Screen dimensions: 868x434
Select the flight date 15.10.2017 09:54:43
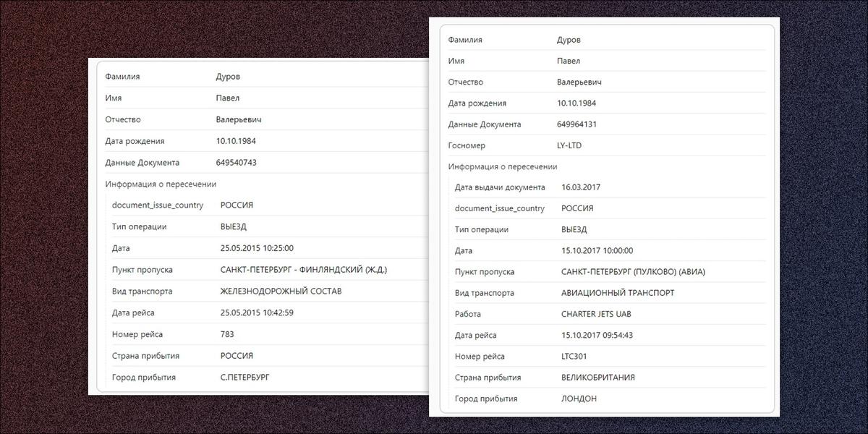(597, 336)
